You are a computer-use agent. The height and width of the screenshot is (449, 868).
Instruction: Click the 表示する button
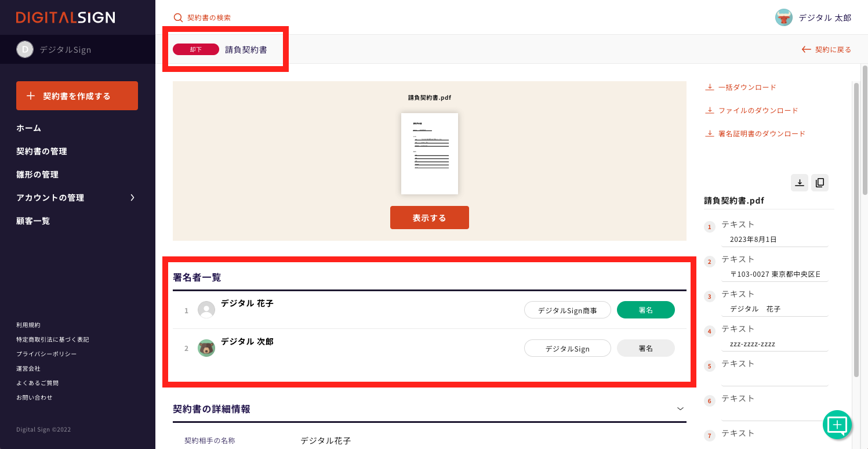(x=429, y=218)
